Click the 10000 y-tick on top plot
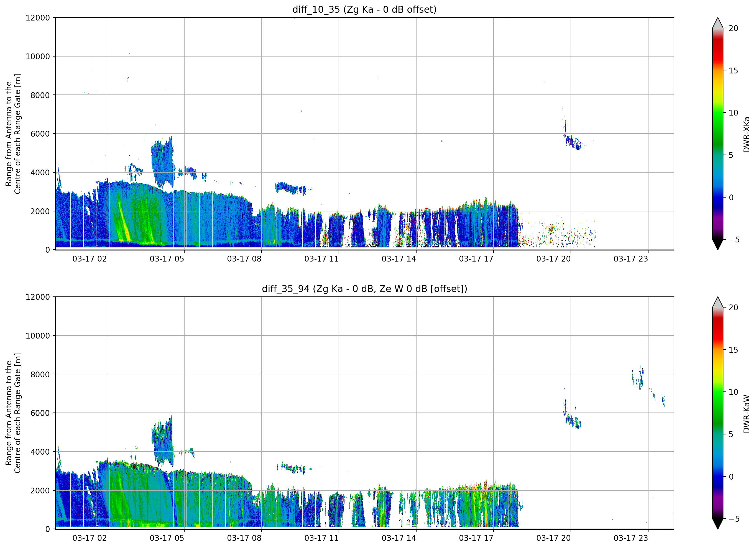The width and height of the screenshot is (756, 548). [x=38, y=56]
